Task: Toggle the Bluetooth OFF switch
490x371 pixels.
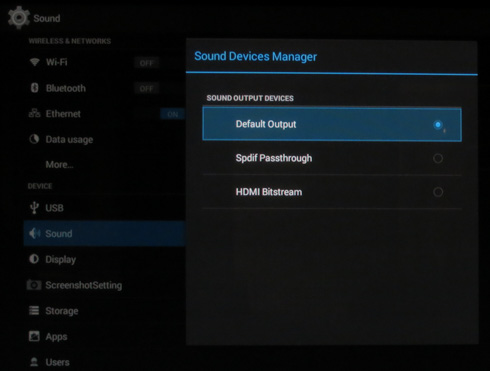Action: (x=147, y=88)
